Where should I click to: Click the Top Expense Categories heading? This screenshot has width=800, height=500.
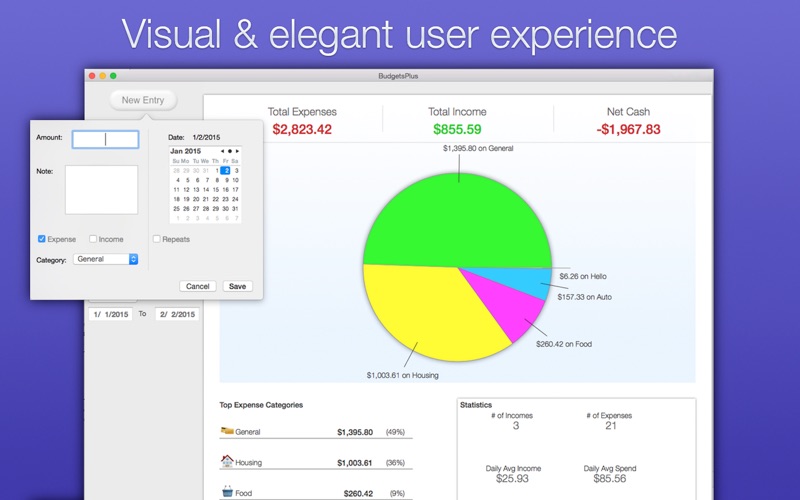pos(261,405)
